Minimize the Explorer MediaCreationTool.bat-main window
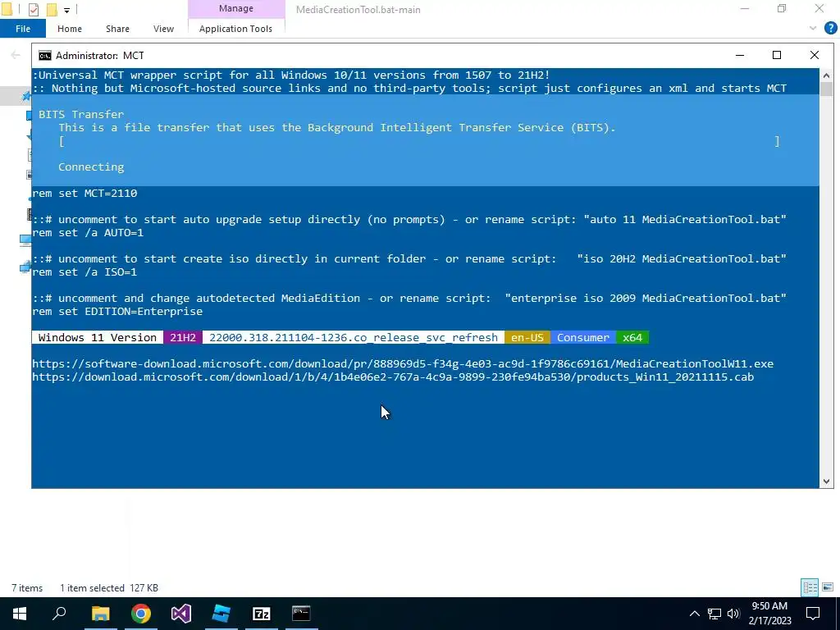 [x=745, y=9]
